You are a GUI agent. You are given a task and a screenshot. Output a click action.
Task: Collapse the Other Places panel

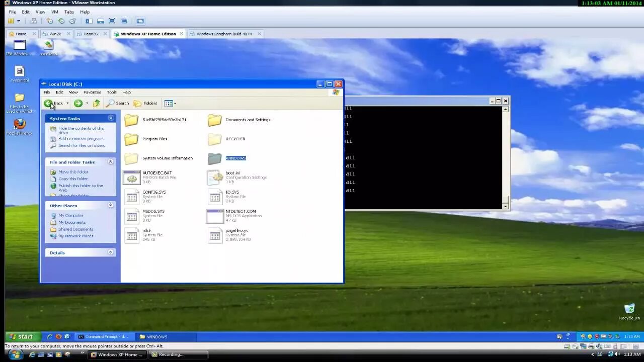tap(111, 205)
